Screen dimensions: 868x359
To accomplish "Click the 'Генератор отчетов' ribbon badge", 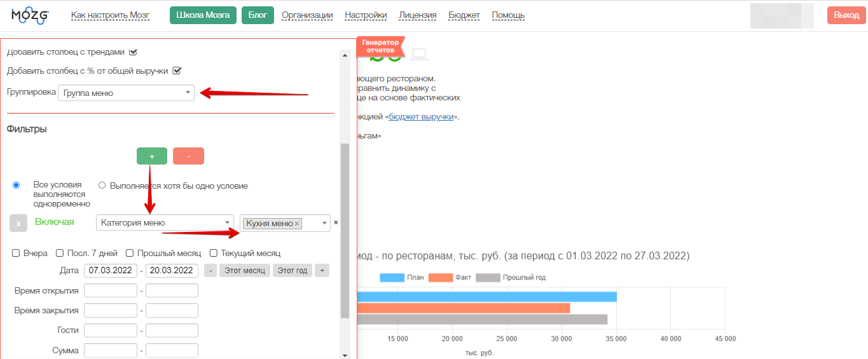I will tap(381, 46).
